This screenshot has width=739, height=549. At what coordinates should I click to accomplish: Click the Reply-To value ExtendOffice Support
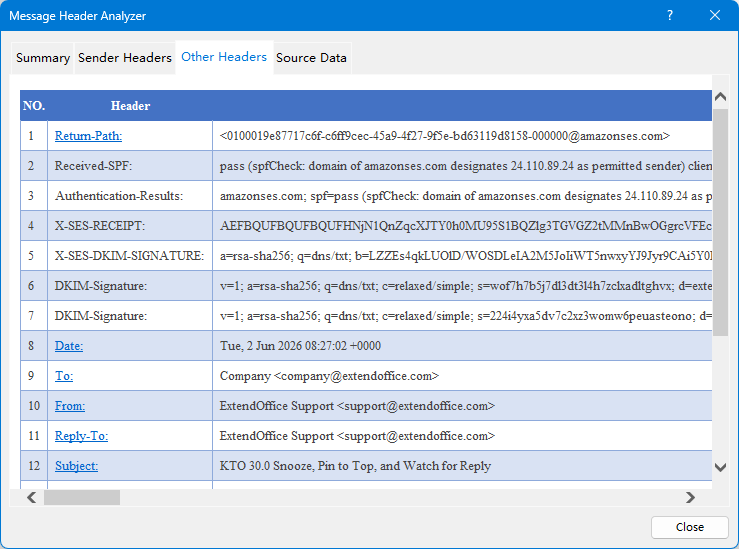[357, 436]
